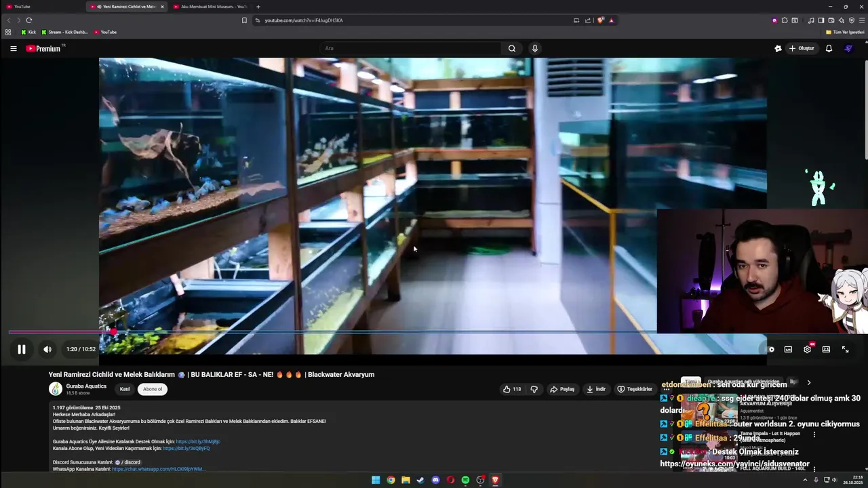
Task: Open YouTube notifications bell
Action: [829, 48]
